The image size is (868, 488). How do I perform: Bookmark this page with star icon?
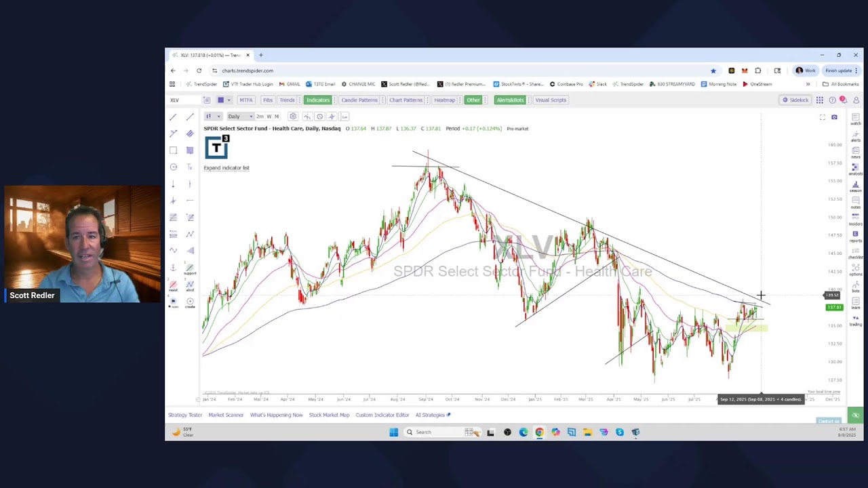coord(713,70)
